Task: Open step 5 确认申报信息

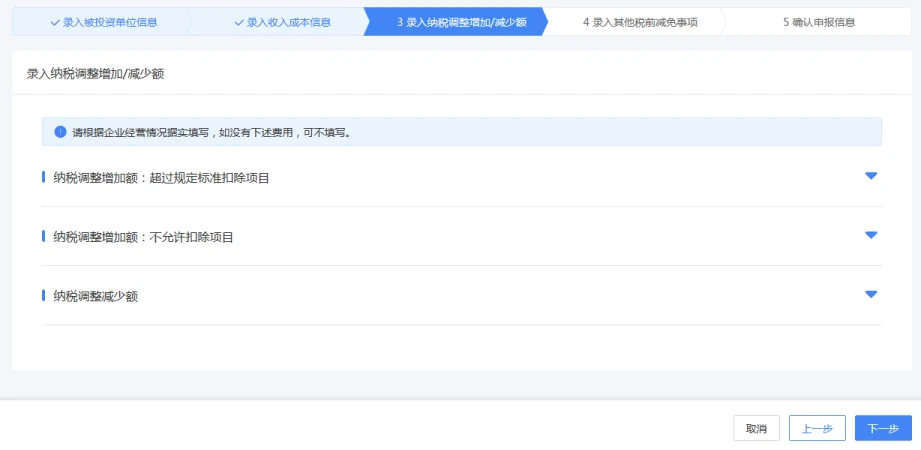Action: 819,22
